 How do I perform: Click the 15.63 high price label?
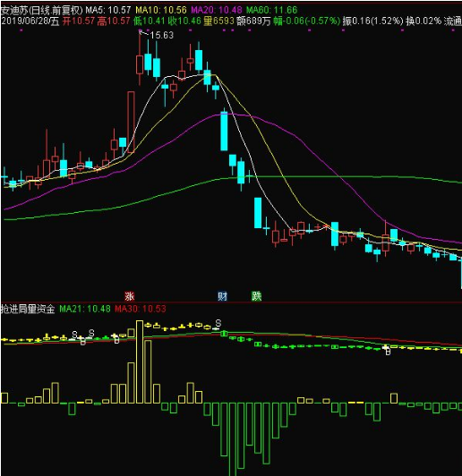(x=162, y=35)
